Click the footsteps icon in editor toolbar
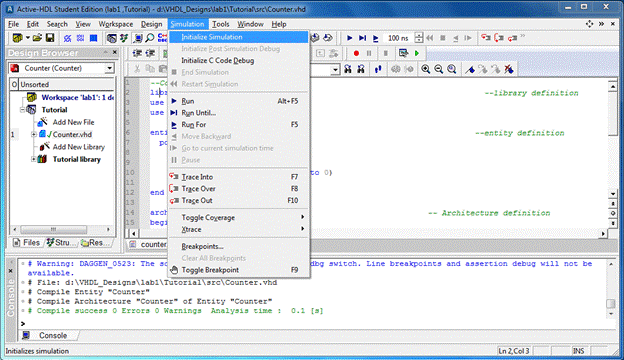Screen dimensions: 624x360 tap(378, 69)
